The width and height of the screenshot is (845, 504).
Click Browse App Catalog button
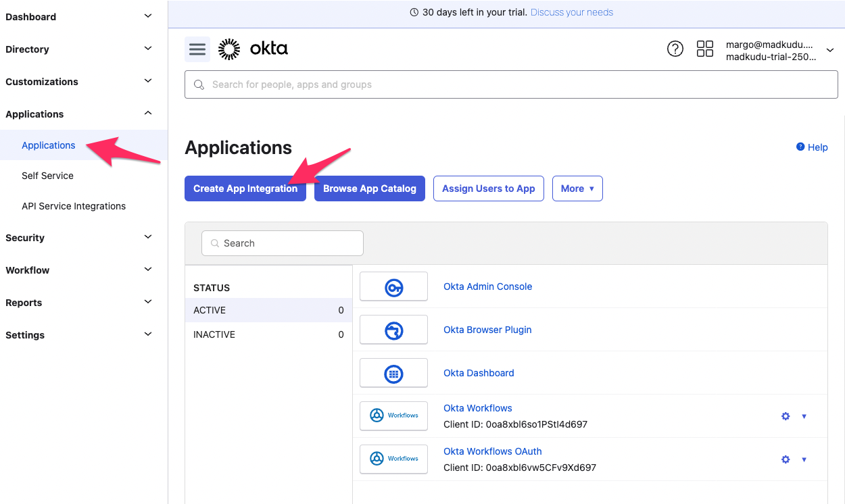point(370,188)
